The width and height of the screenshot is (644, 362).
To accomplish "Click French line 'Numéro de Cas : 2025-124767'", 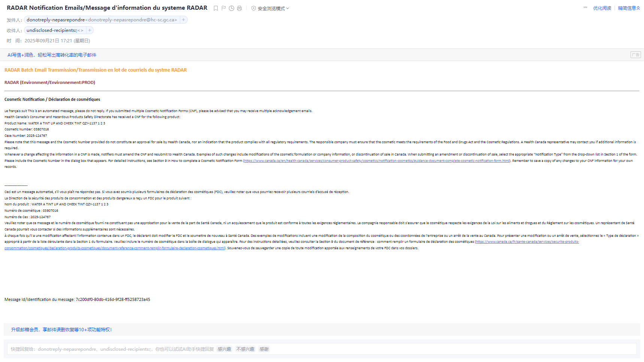I will [28, 217].
